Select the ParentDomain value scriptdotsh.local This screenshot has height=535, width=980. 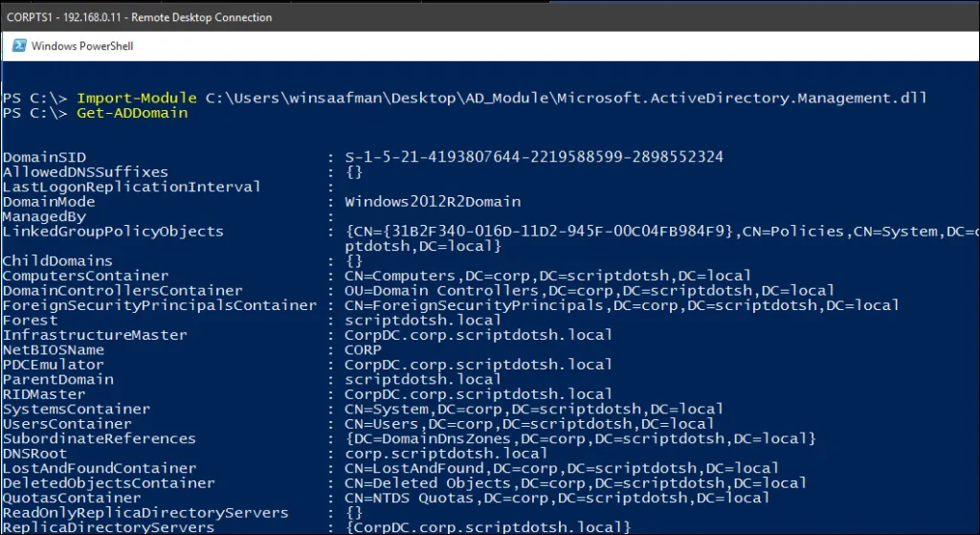tap(423, 379)
